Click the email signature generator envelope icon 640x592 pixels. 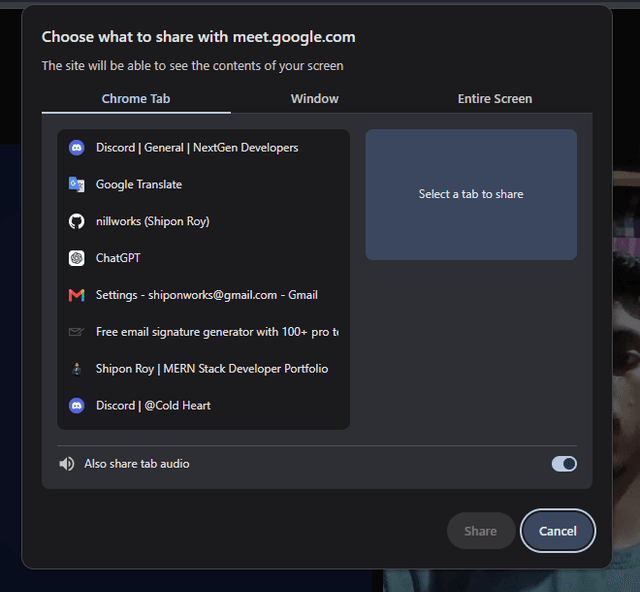pos(76,332)
